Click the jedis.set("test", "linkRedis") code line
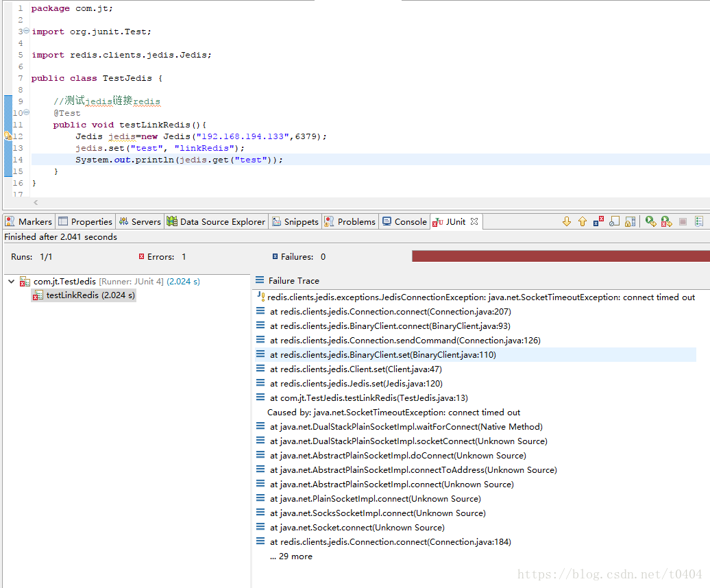The width and height of the screenshot is (710, 588). (x=160, y=148)
